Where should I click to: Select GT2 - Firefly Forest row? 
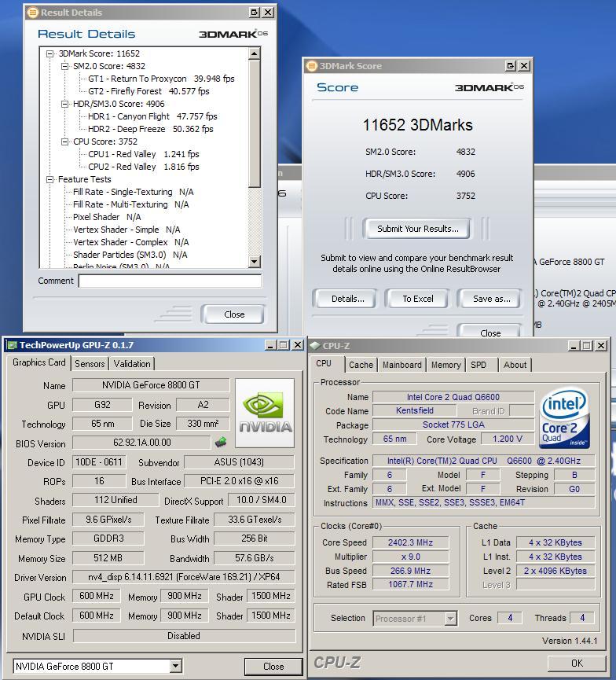(x=148, y=91)
